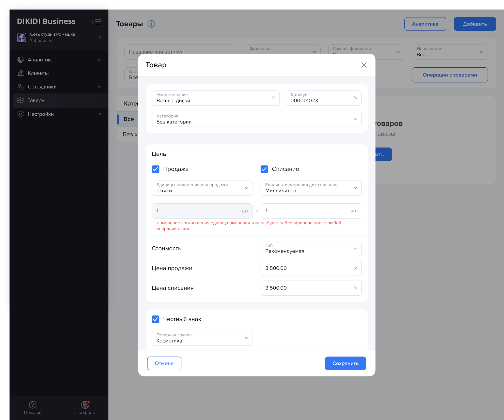Image resolution: width=504 pixels, height=420 pixels.
Task: Open the Товарная группа dropdown
Action: click(x=202, y=338)
